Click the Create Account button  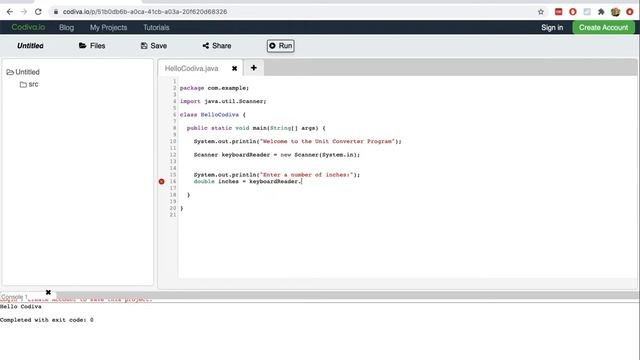(x=603, y=27)
